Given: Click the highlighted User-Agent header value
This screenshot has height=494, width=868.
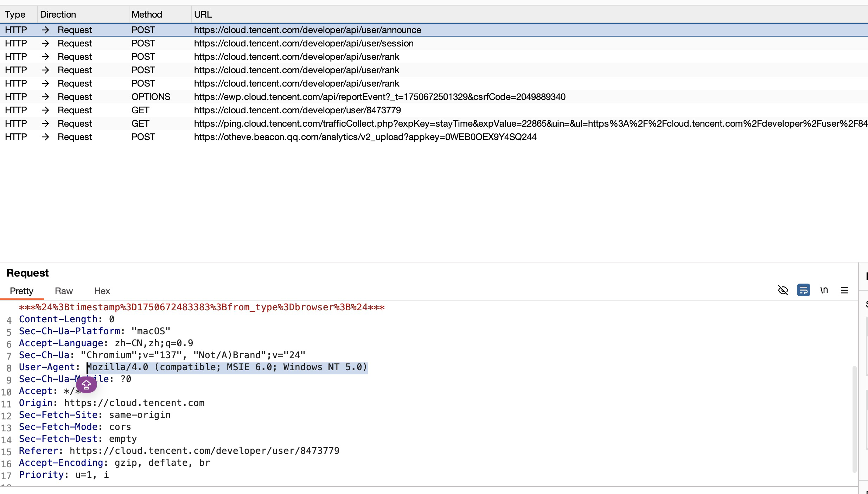Looking at the screenshot, I should pos(227,367).
